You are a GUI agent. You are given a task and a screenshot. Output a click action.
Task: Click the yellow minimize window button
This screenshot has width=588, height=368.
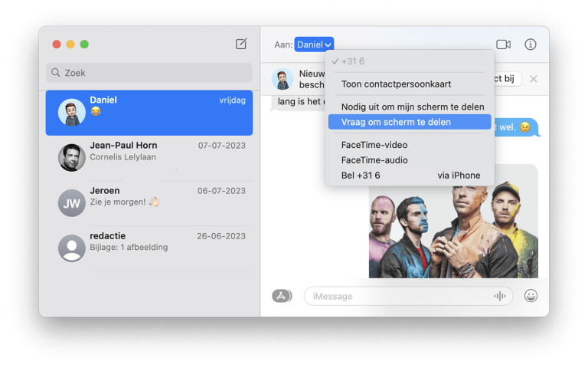click(70, 44)
